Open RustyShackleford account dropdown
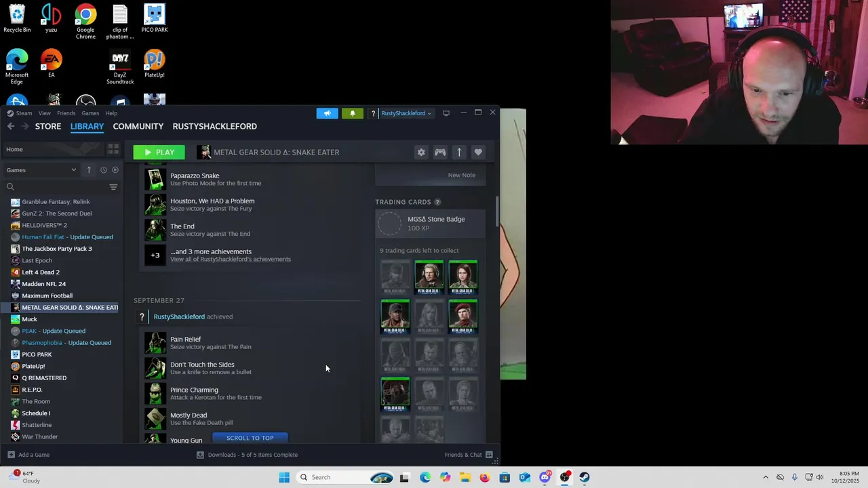 pos(406,113)
